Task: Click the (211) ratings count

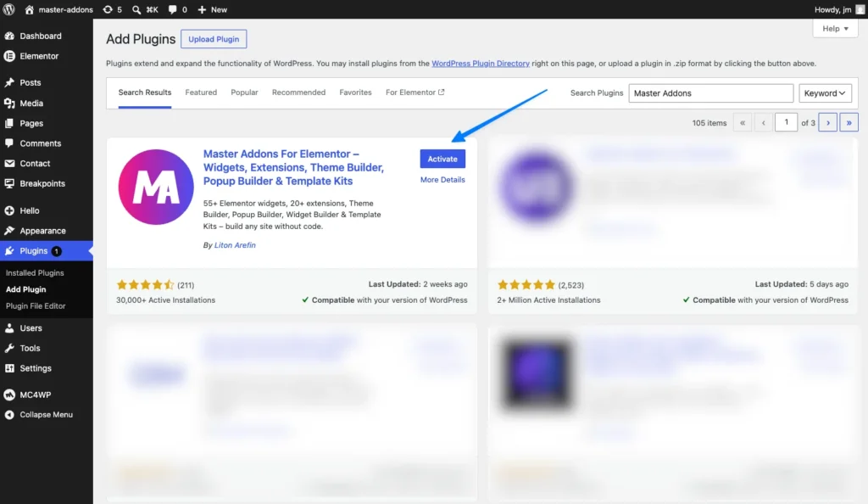Action: (x=186, y=285)
